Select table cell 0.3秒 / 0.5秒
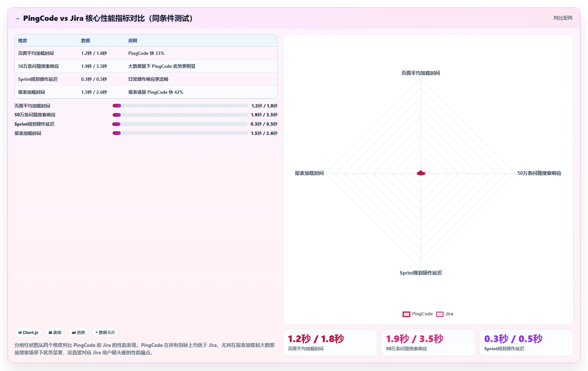588x371 pixels. point(94,79)
